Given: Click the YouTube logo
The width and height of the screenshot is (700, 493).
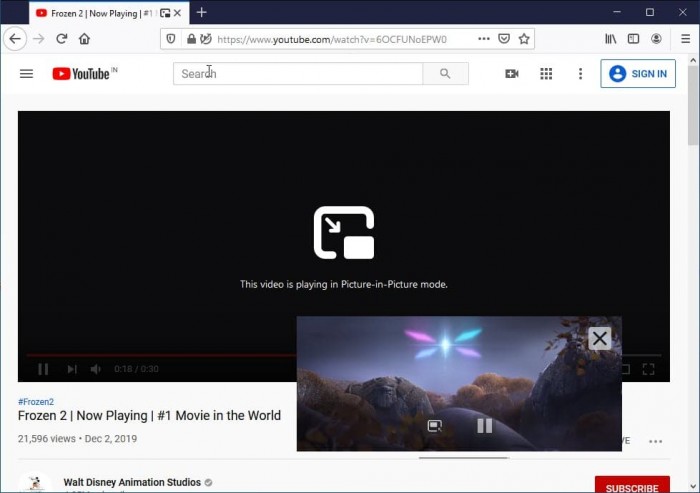Looking at the screenshot, I should (84, 74).
